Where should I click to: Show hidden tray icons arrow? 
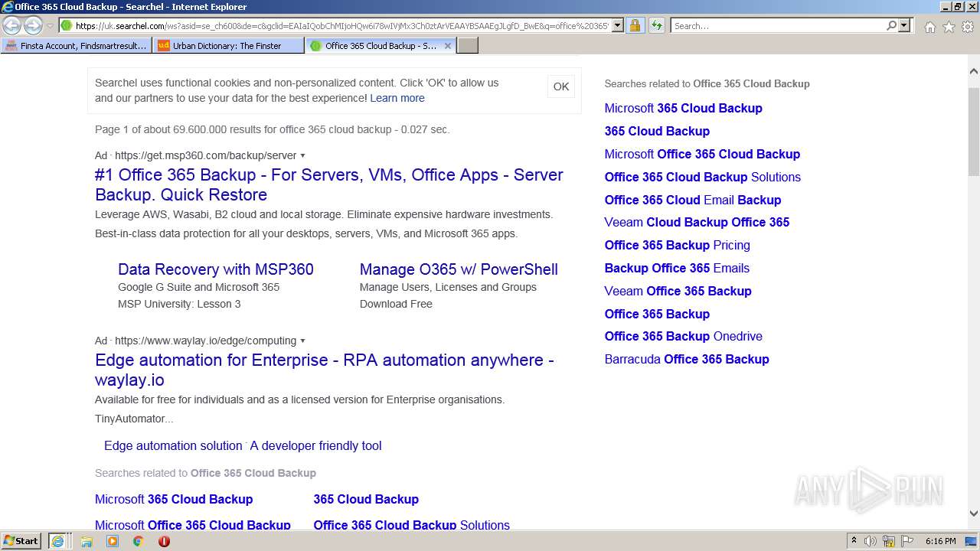[x=854, y=541]
